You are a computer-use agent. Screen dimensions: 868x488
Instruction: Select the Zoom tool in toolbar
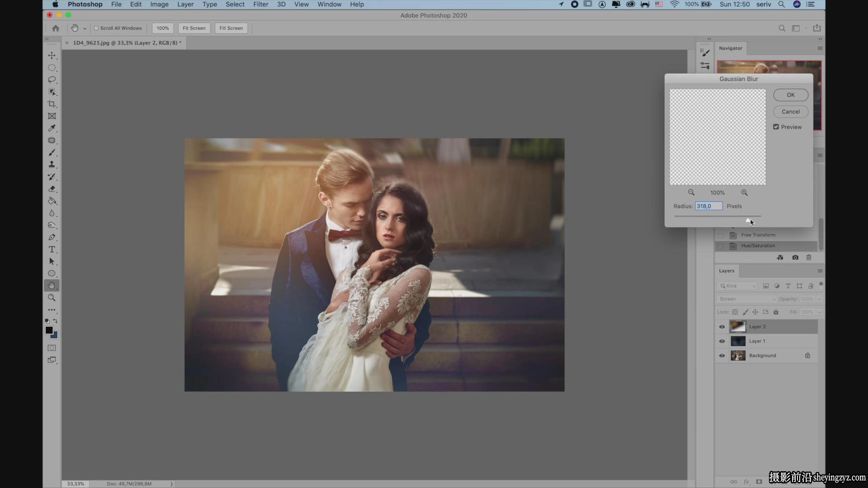[x=52, y=298]
